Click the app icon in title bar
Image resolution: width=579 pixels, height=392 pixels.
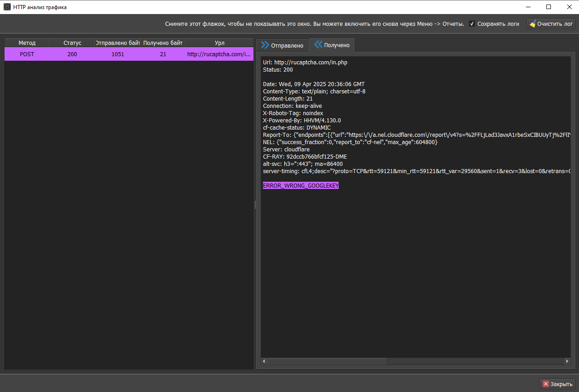7,7
